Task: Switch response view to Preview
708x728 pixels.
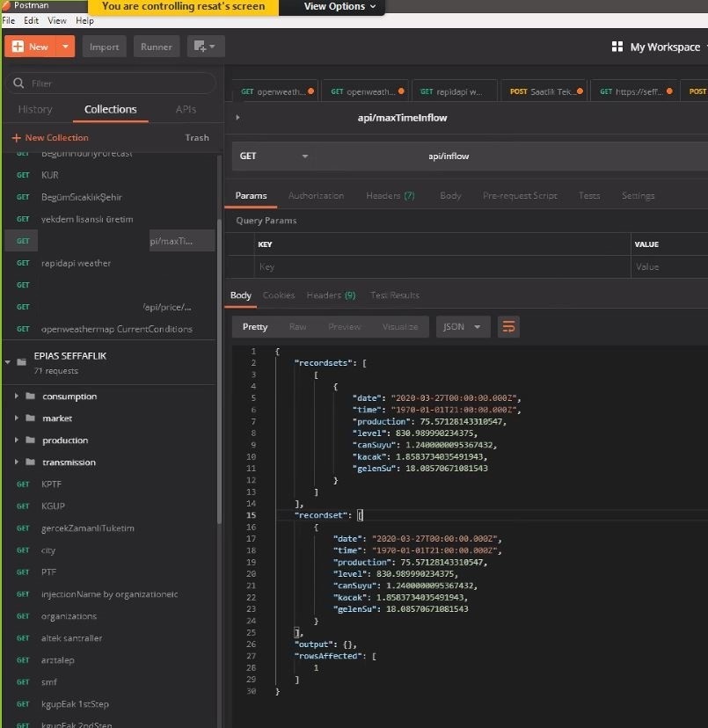Action: 344,327
